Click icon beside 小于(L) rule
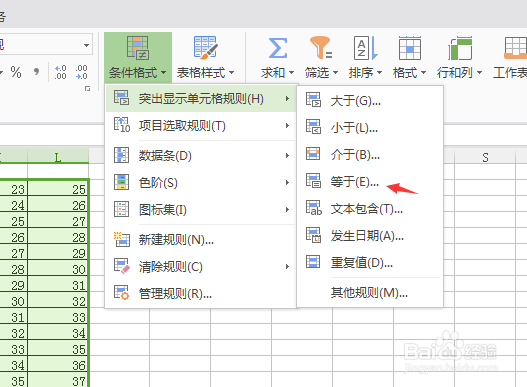527x387 pixels. [313, 127]
